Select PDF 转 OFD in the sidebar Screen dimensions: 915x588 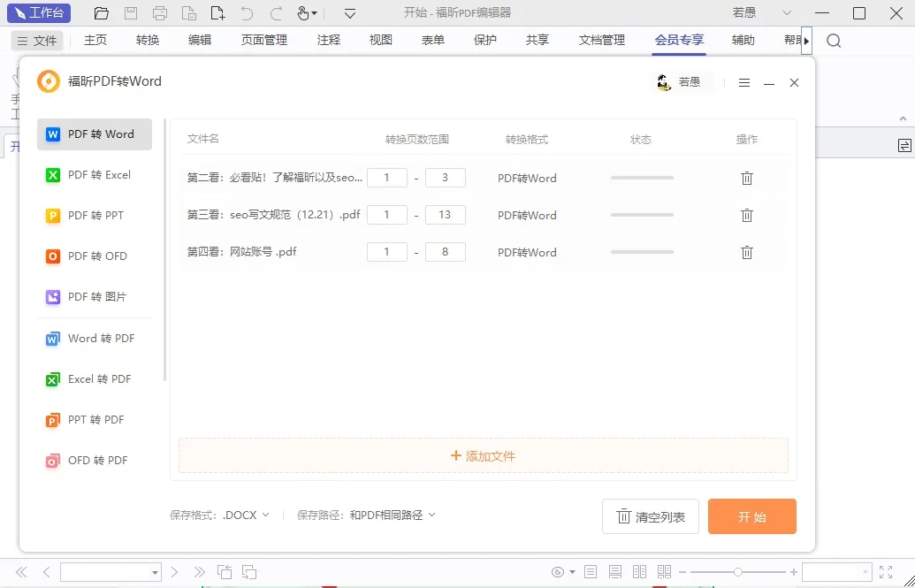95,256
